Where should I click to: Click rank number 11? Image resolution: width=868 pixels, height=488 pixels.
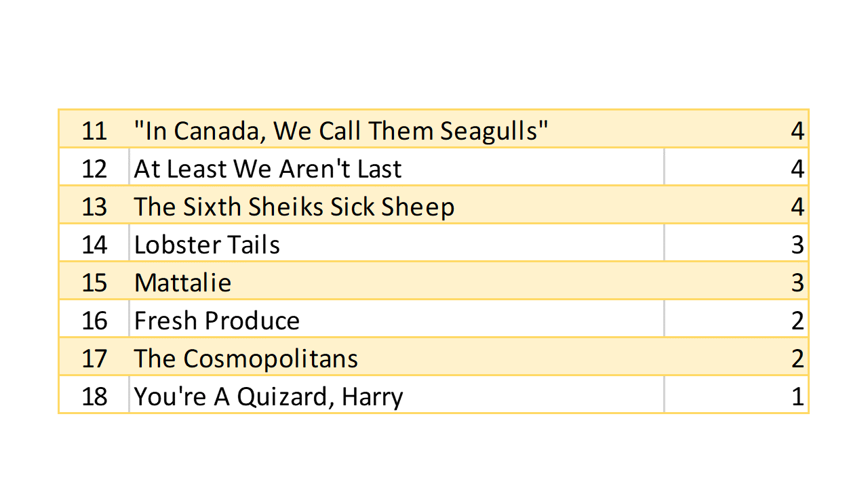tap(94, 130)
